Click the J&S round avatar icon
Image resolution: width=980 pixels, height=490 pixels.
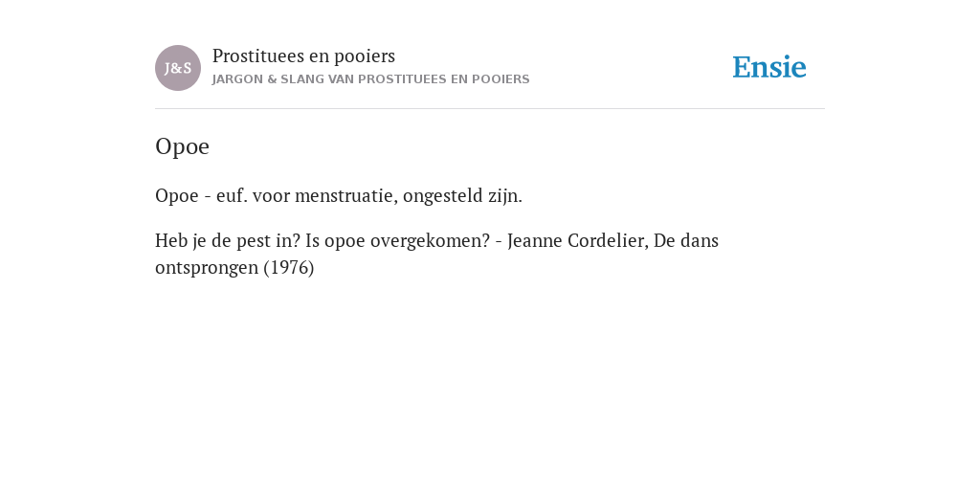point(178,68)
